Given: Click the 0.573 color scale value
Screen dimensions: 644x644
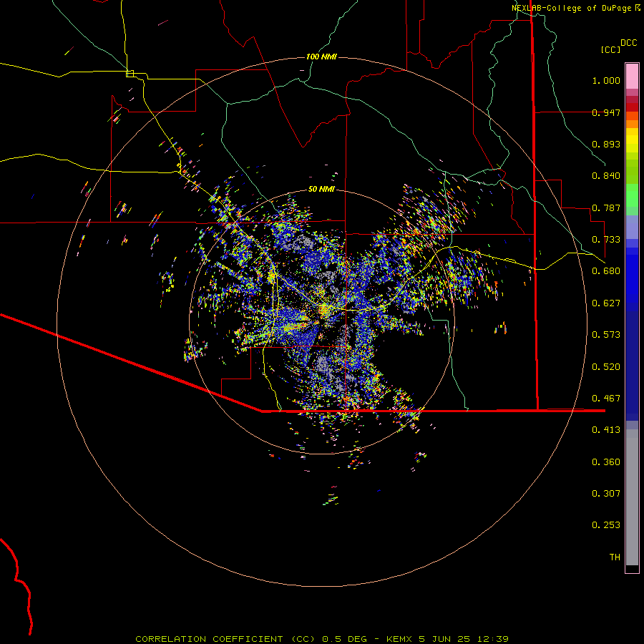Looking at the screenshot, I should point(606,335).
